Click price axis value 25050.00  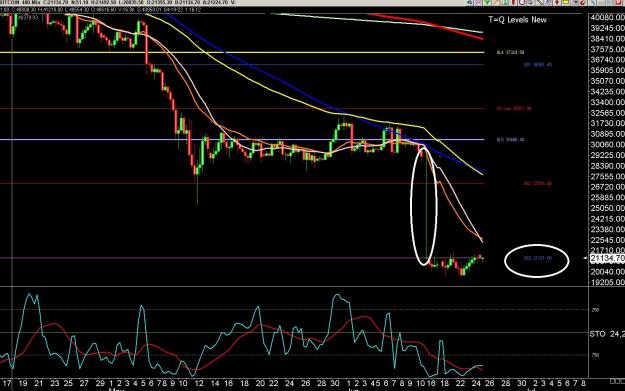(x=607, y=208)
